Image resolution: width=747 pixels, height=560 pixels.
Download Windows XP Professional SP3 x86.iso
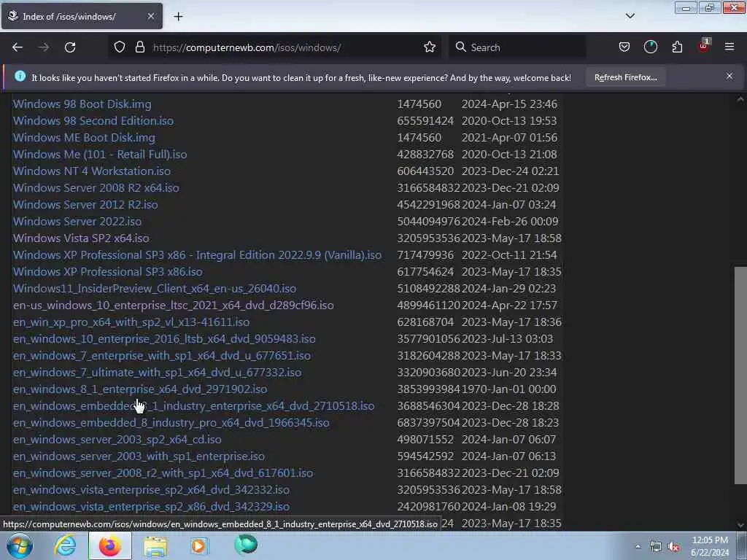(x=108, y=271)
